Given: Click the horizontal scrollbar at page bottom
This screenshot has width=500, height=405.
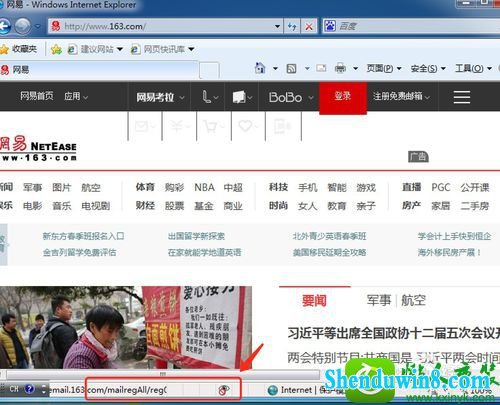Looking at the screenshot, I should [x=163, y=374].
